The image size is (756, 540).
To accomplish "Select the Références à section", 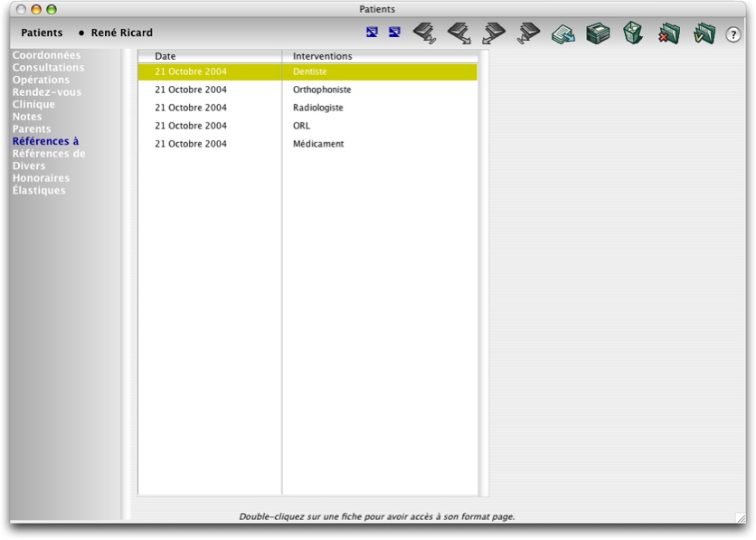I will click(45, 141).
